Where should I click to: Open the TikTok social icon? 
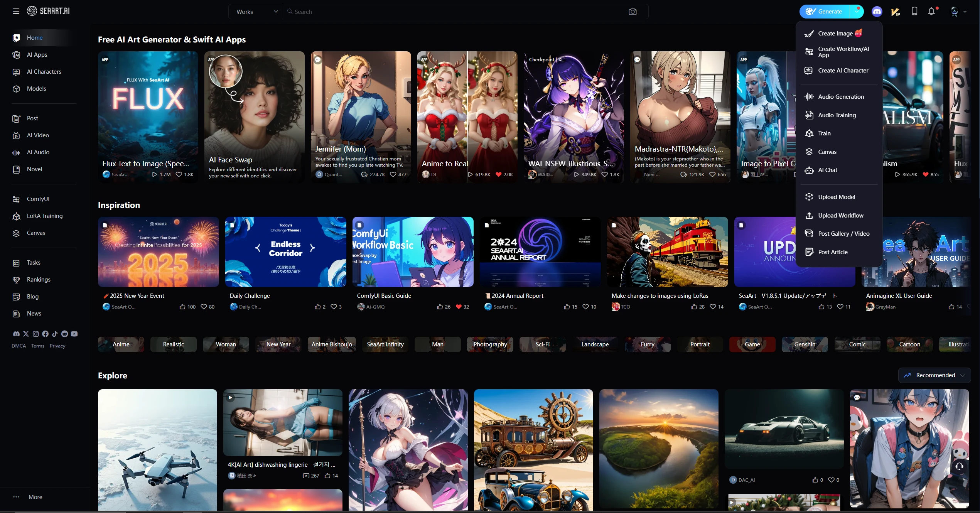pos(55,334)
